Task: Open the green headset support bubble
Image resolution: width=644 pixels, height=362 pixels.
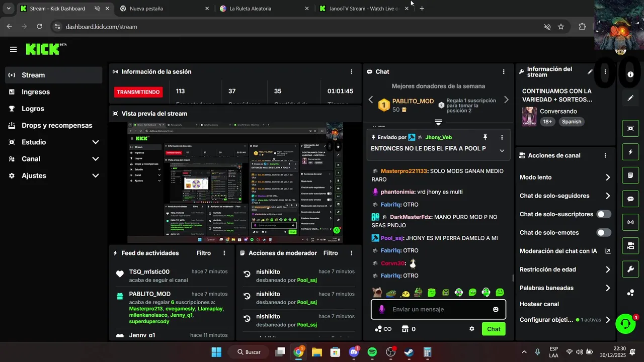Action: point(625,324)
